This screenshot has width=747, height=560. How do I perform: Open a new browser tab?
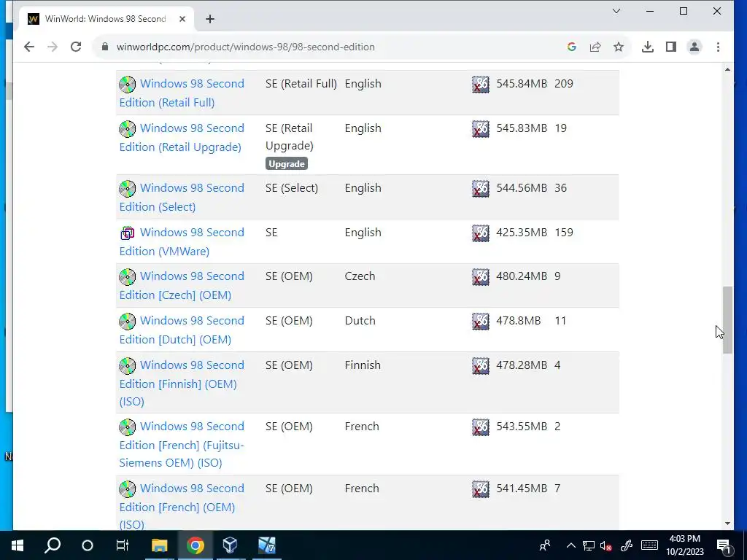(210, 19)
